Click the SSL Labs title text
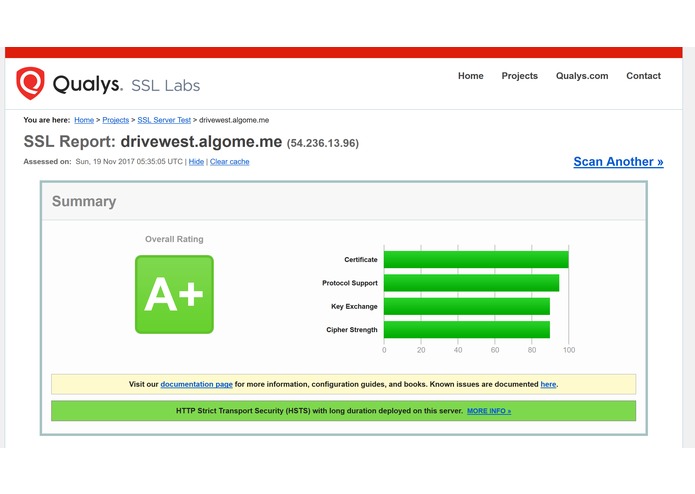Image resolution: width=695 pixels, height=494 pixels. point(166,86)
